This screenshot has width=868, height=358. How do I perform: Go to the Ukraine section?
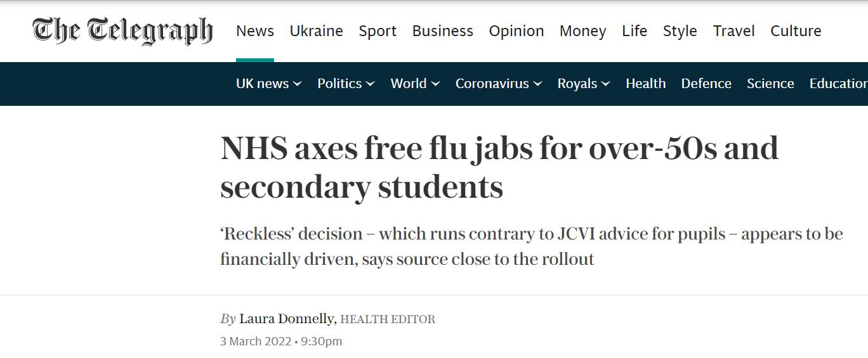pyautogui.click(x=316, y=31)
